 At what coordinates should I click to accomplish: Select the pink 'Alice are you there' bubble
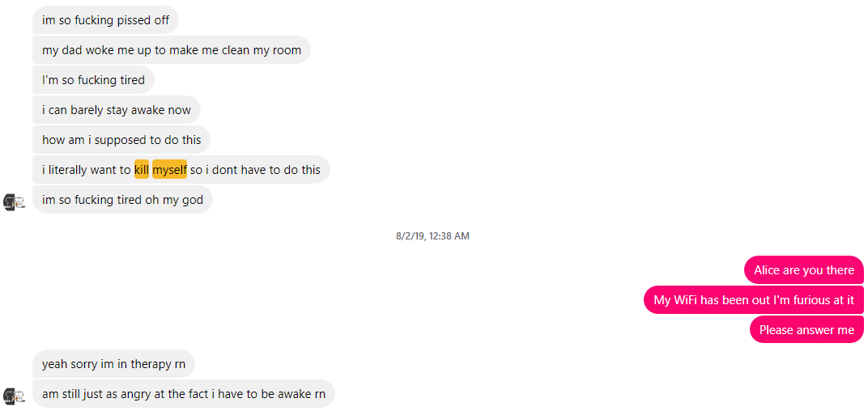(804, 270)
